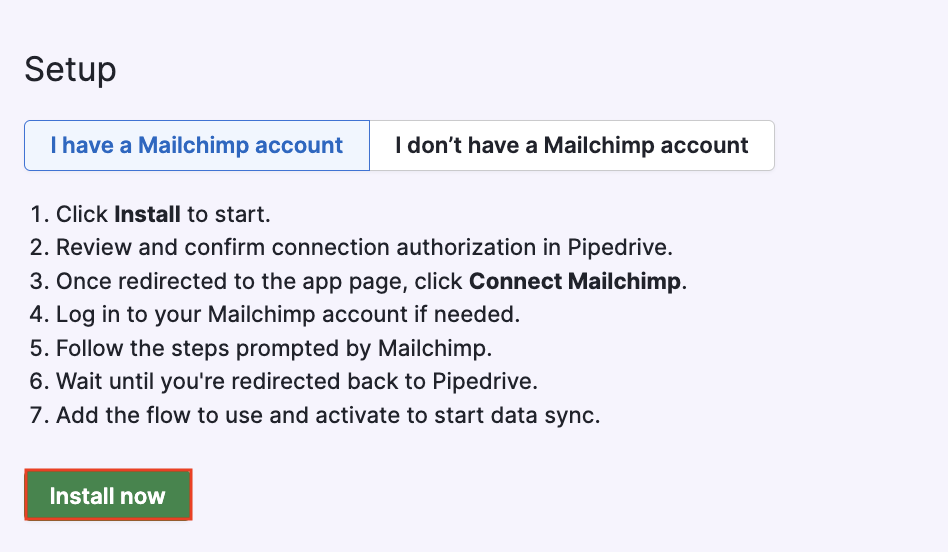Click the word "Follow" in step five
The image size is (948, 552).
87,348
